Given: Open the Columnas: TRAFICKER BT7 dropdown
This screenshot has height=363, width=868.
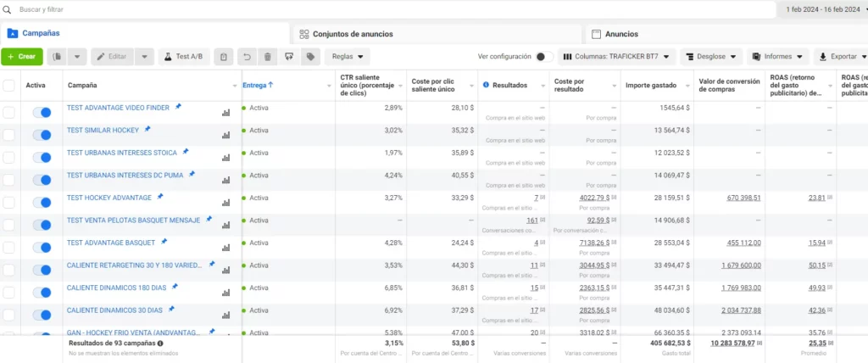Looking at the screenshot, I should [x=618, y=57].
